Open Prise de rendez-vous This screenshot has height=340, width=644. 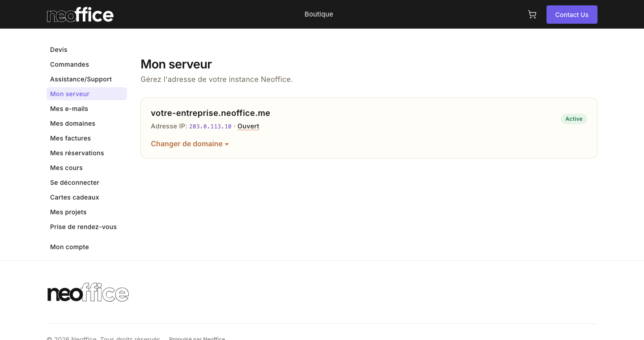(x=87, y=227)
